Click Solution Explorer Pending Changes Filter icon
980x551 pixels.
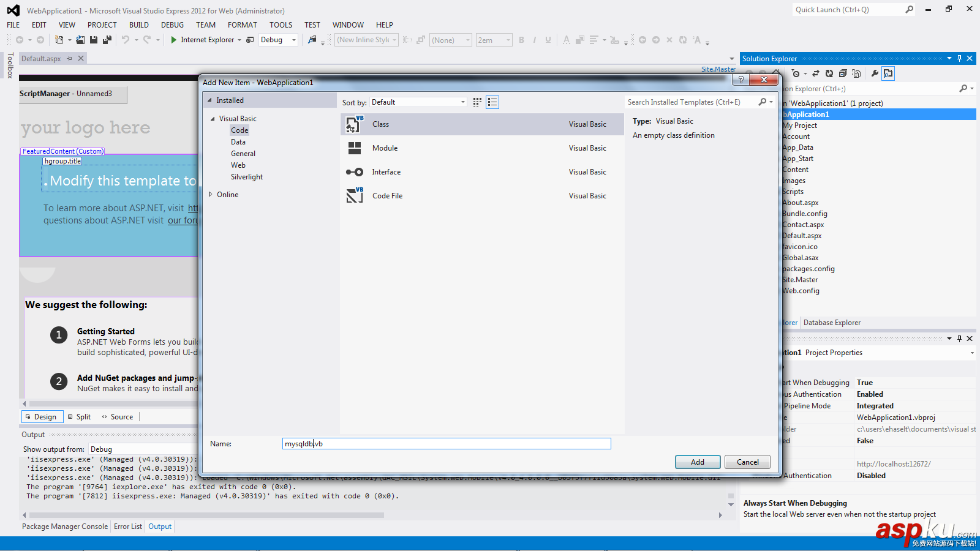coord(796,73)
